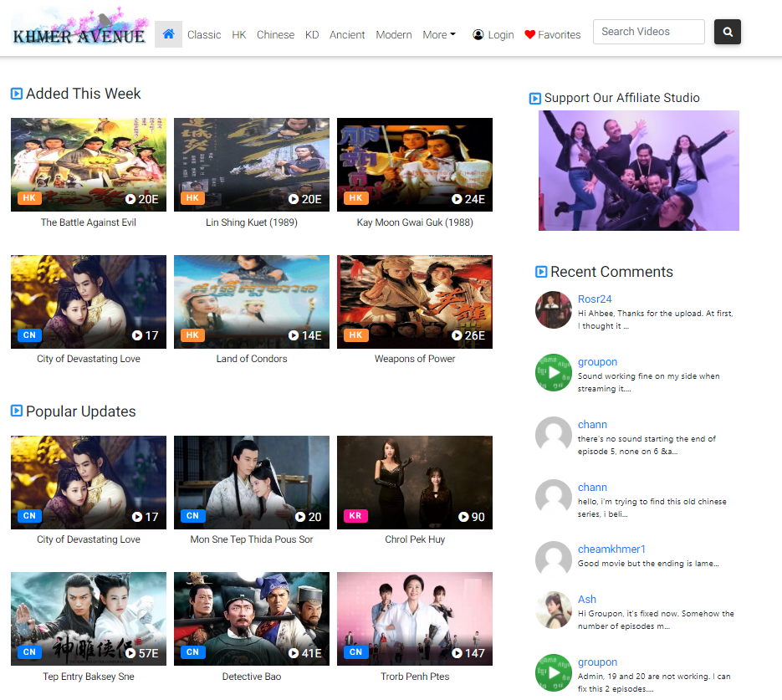The height and width of the screenshot is (700, 782).
Task: Open 'Chrol Pek Huy' title link
Action: tap(415, 539)
